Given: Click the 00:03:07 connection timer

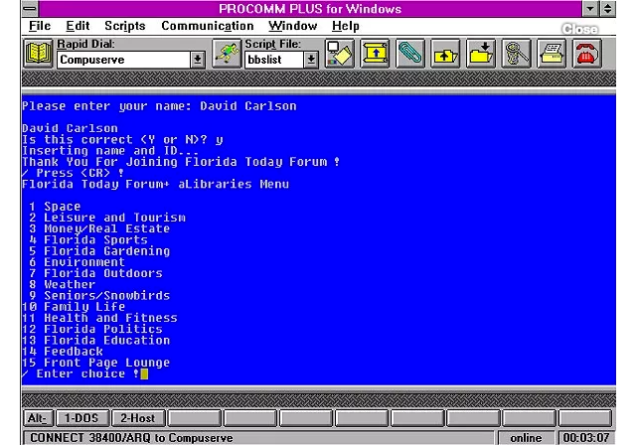Looking at the screenshot, I should click(586, 438).
